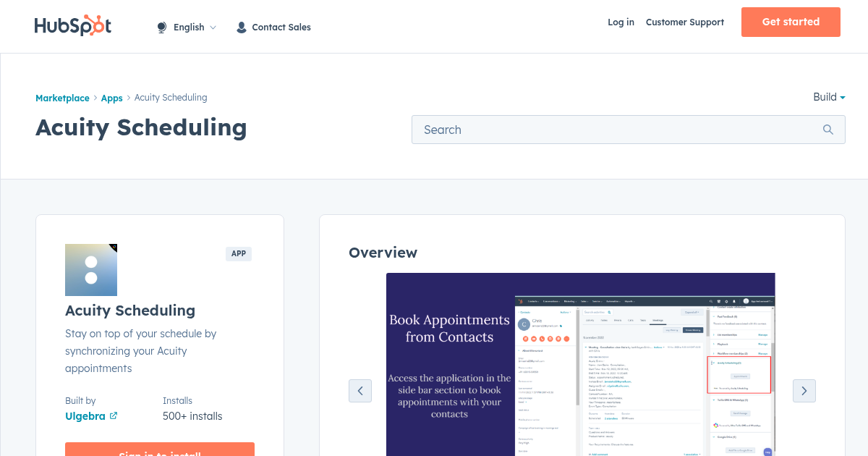Advance to next carousel slide

click(x=804, y=391)
